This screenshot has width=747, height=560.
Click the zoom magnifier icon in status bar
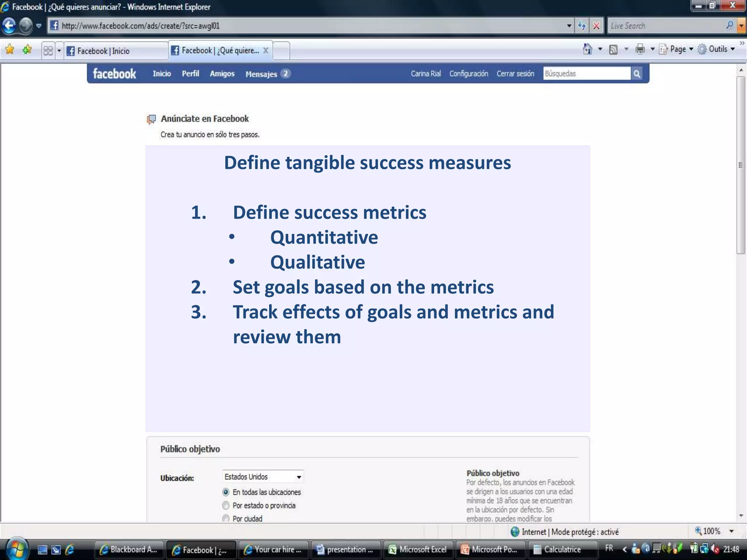(698, 531)
